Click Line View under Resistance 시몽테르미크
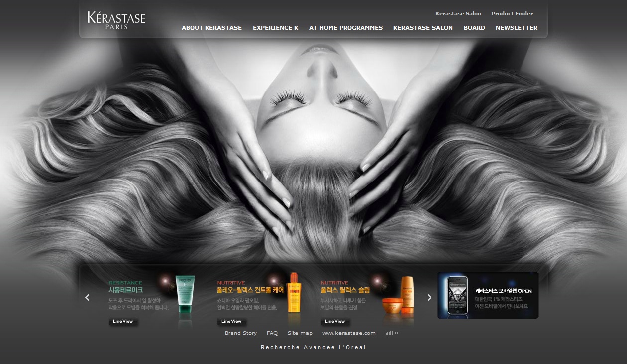627x364 pixels. [x=123, y=321]
